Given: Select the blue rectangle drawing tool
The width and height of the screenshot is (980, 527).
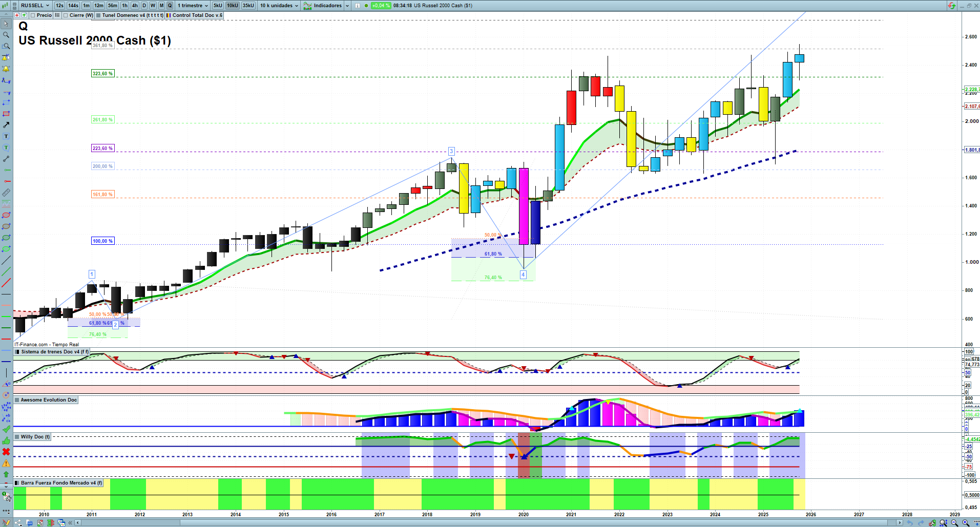Looking at the screenshot, I should [6, 102].
